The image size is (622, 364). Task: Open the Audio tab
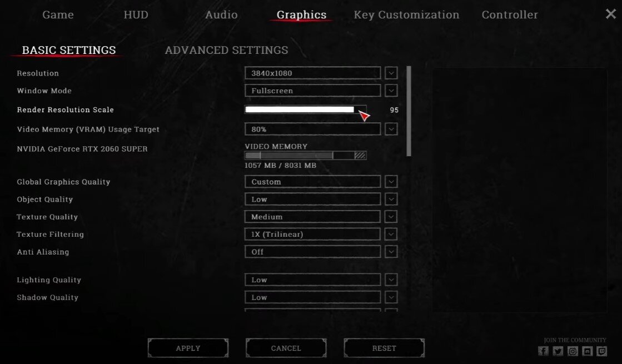(221, 14)
